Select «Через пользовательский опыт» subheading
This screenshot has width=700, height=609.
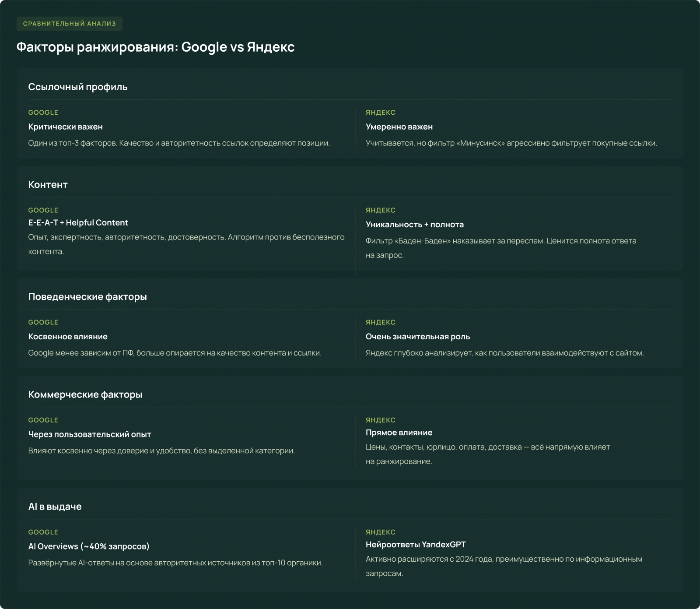tap(89, 434)
